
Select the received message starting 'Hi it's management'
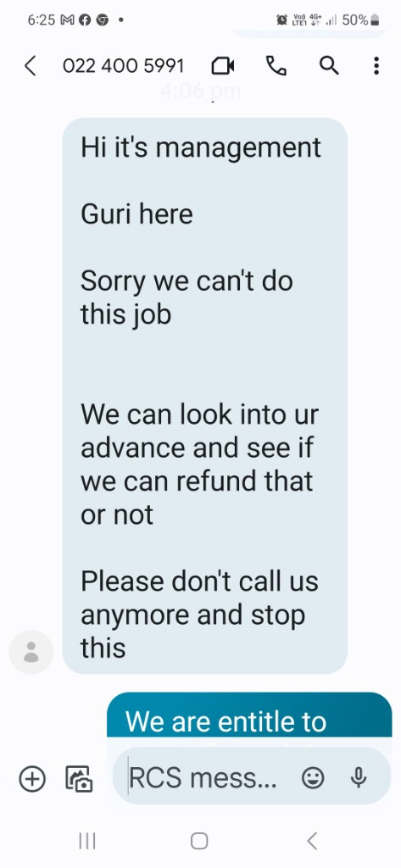coord(205,396)
